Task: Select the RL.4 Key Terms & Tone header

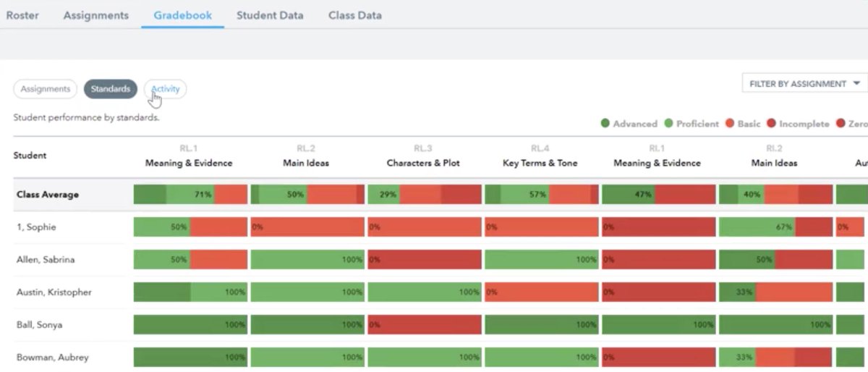Action: [x=540, y=156]
